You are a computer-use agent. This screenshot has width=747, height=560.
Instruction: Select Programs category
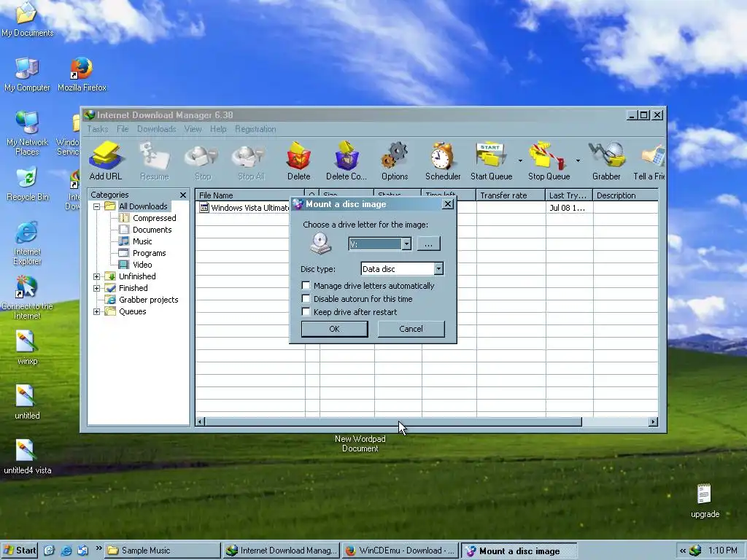[x=149, y=253]
